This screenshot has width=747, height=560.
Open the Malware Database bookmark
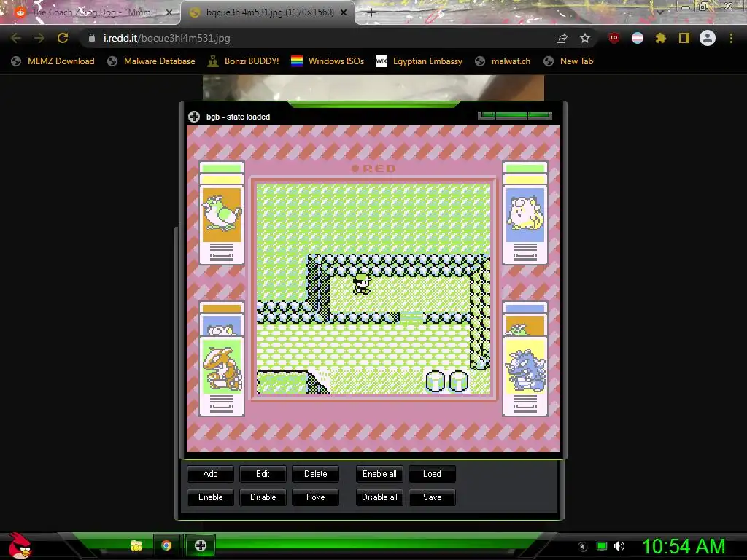(x=152, y=61)
